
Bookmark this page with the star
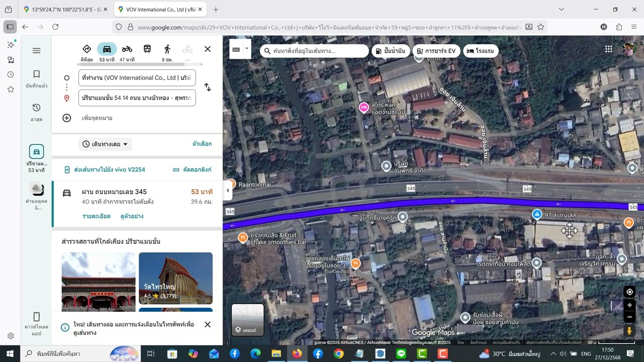coord(541,27)
